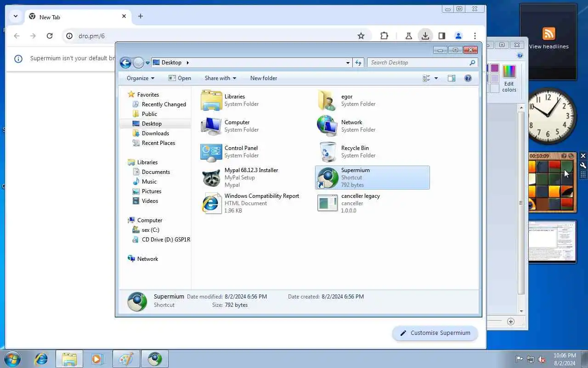This screenshot has height=368, width=588.
Task: Open Windows Media Player taskbar icon
Action: [x=97, y=359]
